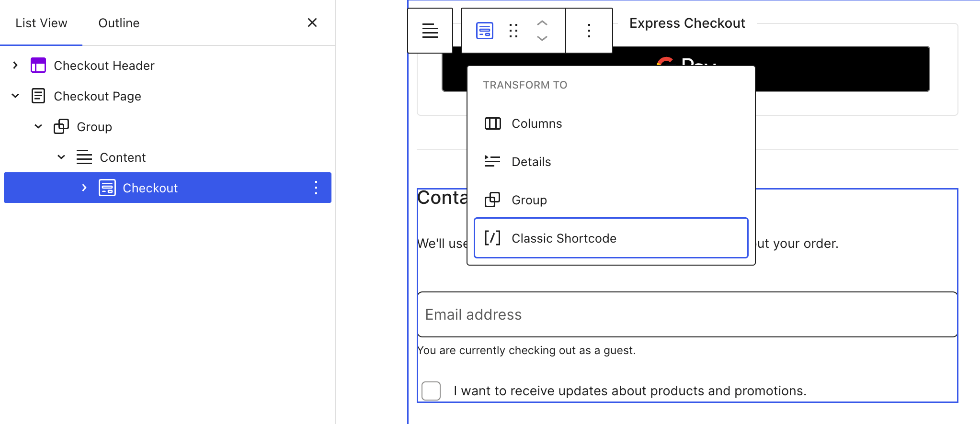The width and height of the screenshot is (980, 424).
Task: Select the Content row label
Action: (x=123, y=157)
